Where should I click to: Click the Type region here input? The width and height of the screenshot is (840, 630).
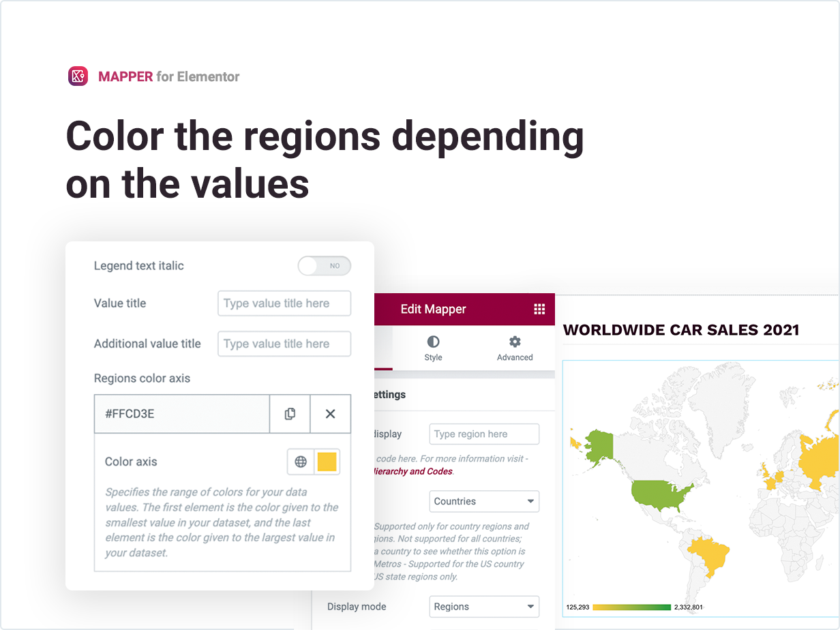point(484,434)
